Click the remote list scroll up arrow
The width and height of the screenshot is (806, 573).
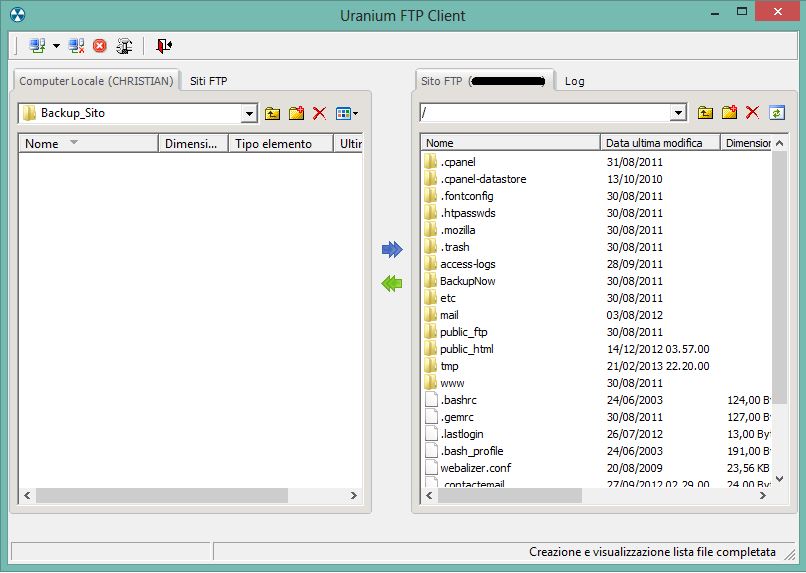[779, 143]
